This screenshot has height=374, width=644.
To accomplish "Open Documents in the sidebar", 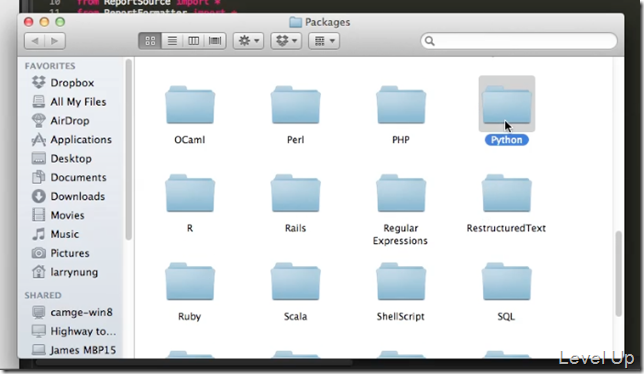I will (x=69, y=177).
